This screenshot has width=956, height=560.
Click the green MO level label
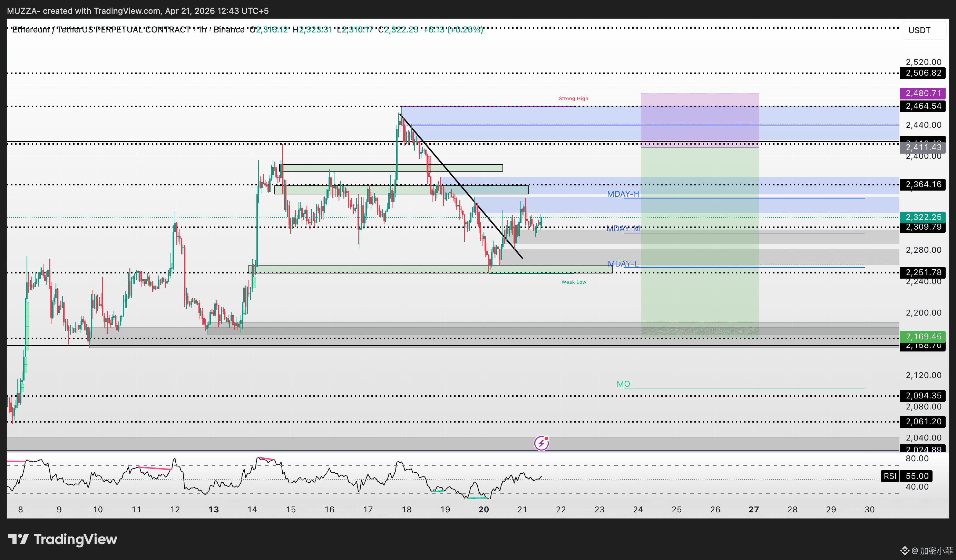click(x=623, y=384)
